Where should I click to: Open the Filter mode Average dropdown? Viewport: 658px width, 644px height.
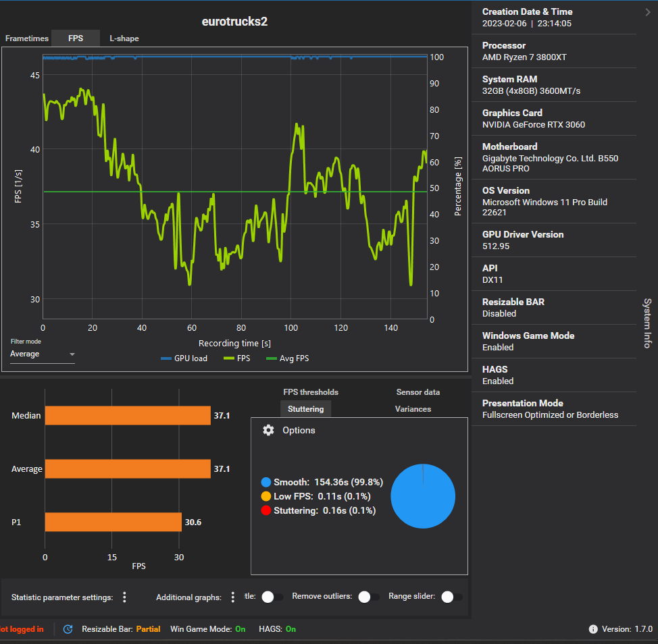coord(43,354)
